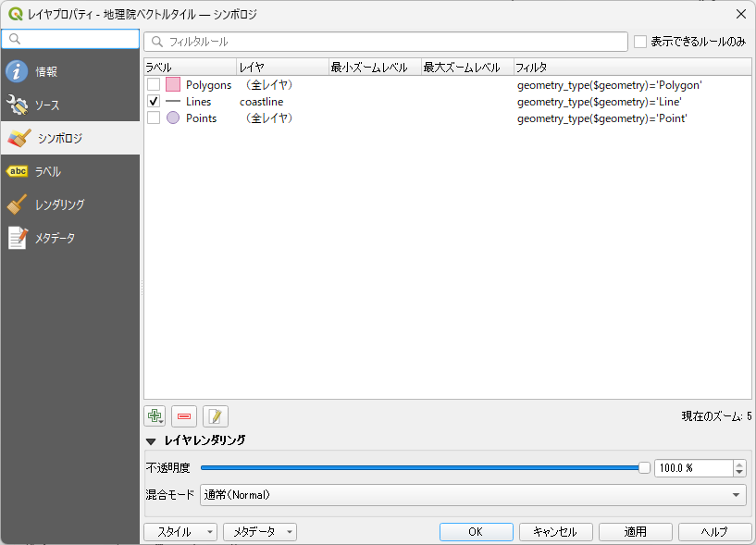The width and height of the screenshot is (756, 545).
Task: Apply changes with the 適用 button
Action: (x=636, y=531)
